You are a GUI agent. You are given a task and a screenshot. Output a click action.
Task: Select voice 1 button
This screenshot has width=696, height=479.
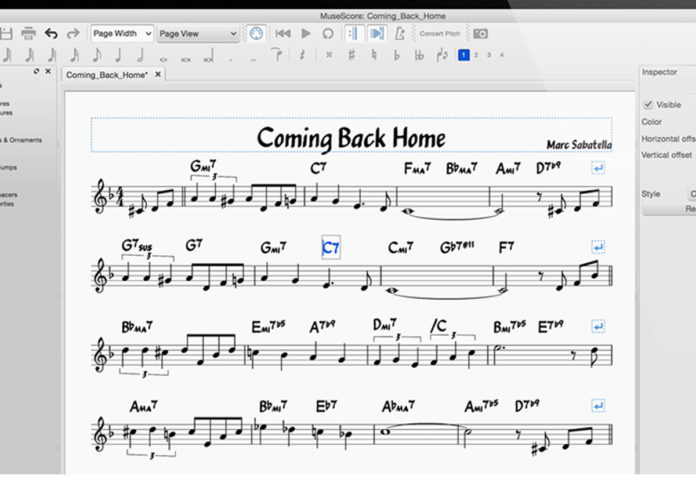463,56
